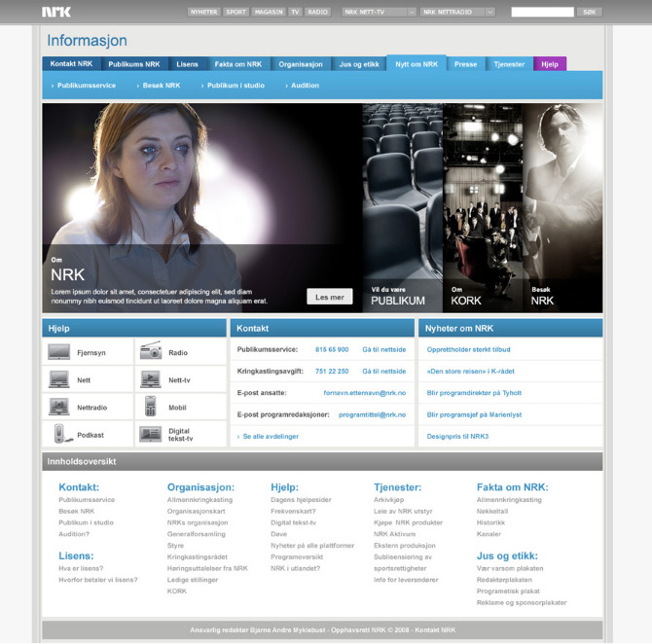This screenshot has width=652, height=644.
Task: Open Designpris til NRK3 news
Action: click(457, 436)
